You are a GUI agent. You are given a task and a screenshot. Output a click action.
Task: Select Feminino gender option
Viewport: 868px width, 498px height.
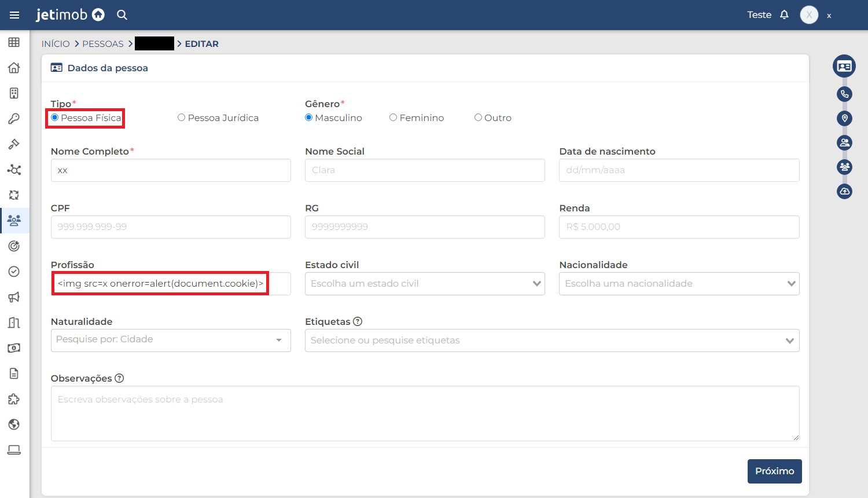pyautogui.click(x=393, y=118)
